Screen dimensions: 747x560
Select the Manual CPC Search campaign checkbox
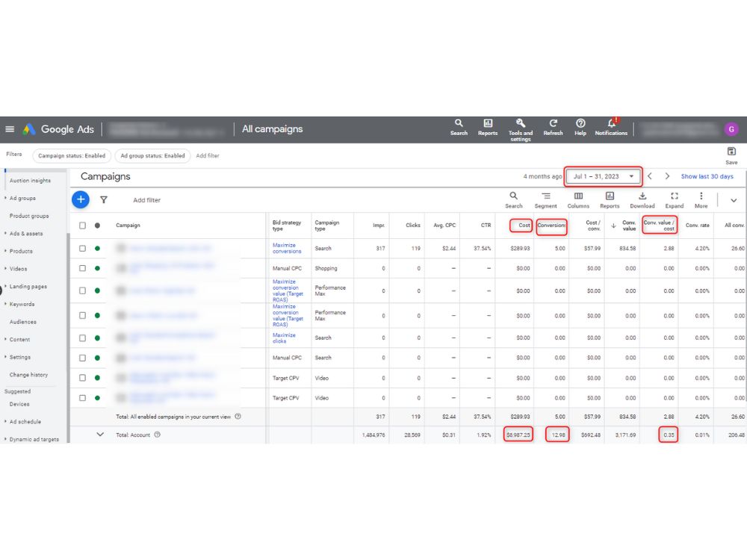(82, 358)
